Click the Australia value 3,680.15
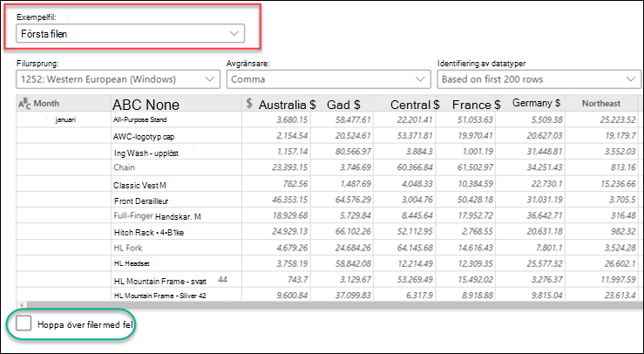Viewport: 644px width, 354px height. (292, 120)
